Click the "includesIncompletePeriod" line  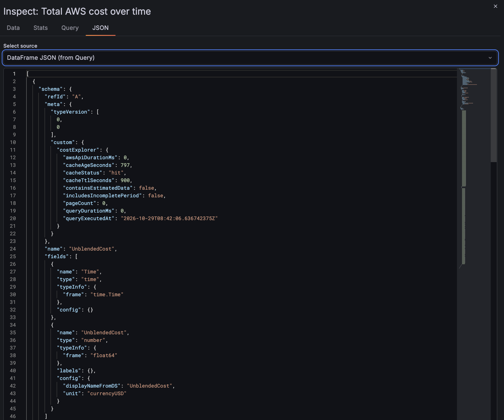pos(114,196)
